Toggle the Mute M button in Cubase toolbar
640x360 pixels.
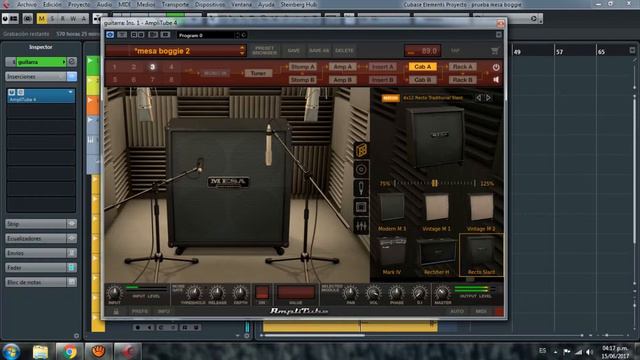click(x=42, y=19)
